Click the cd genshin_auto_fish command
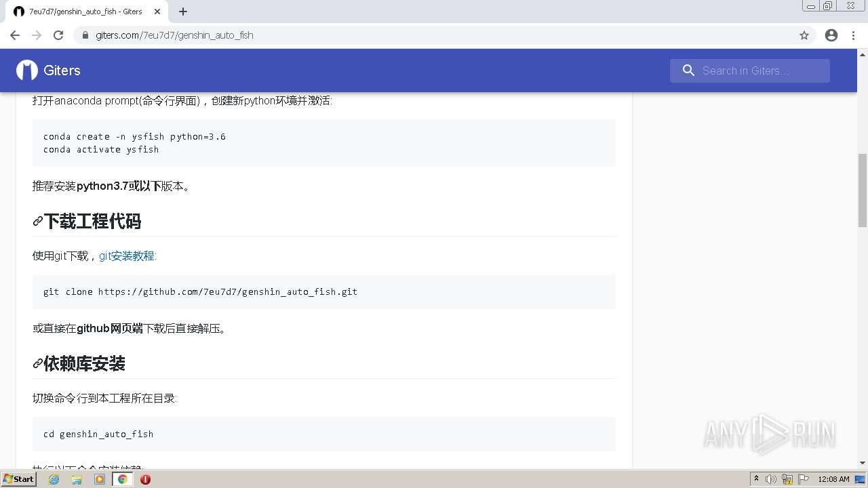 click(x=98, y=434)
